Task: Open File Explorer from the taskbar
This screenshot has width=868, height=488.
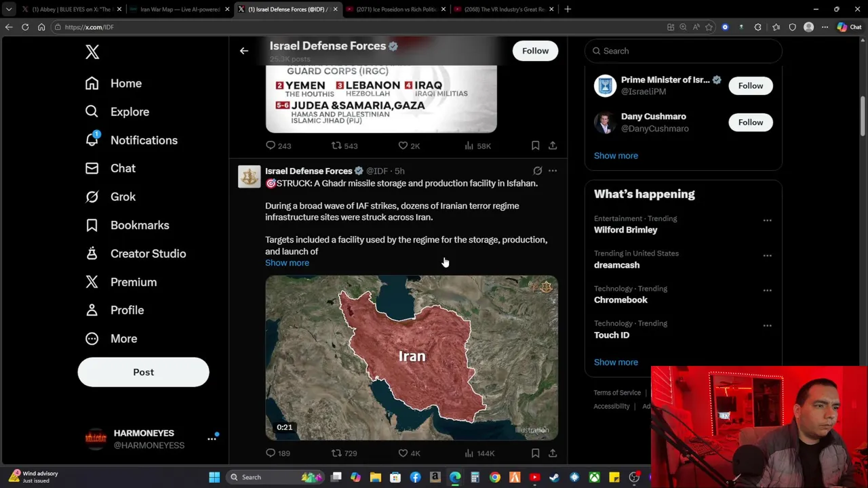Action: coord(376,477)
